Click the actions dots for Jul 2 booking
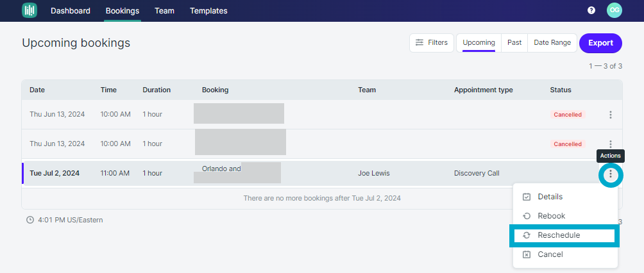This screenshot has width=644, height=273. click(x=610, y=174)
